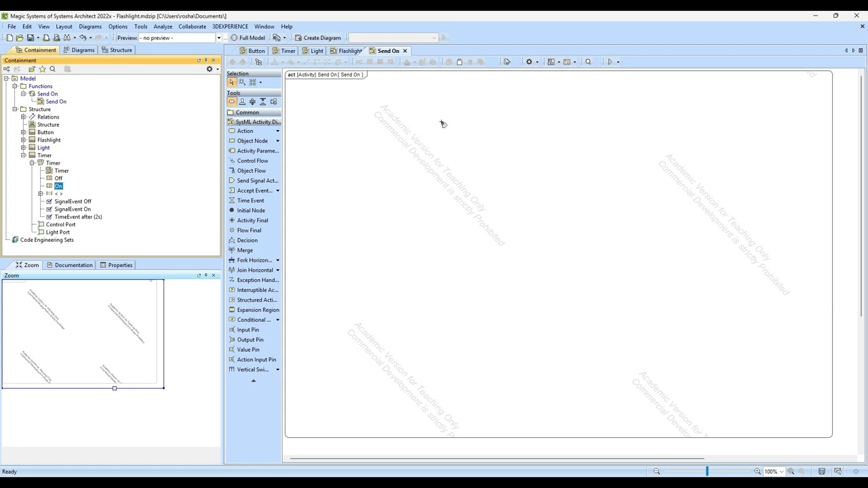Open the Conditional Node variants dropdown arrow
Screen dimensions: 868x488
point(277,320)
